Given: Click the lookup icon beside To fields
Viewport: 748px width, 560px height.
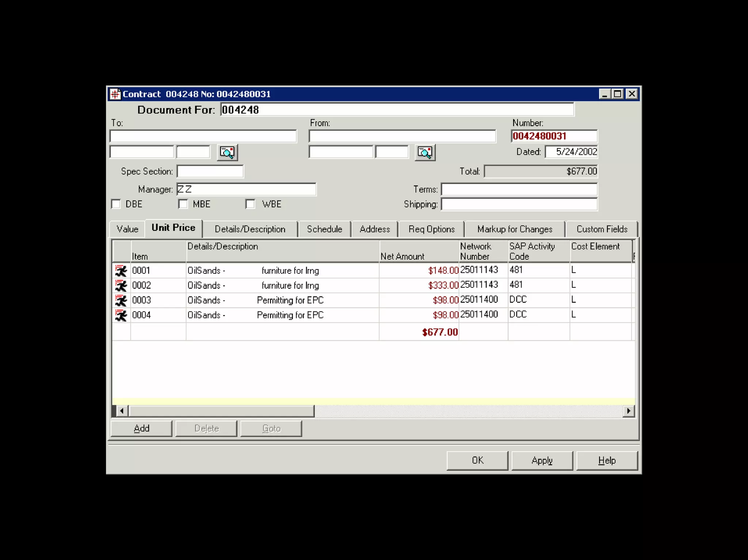Looking at the screenshot, I should [x=227, y=152].
